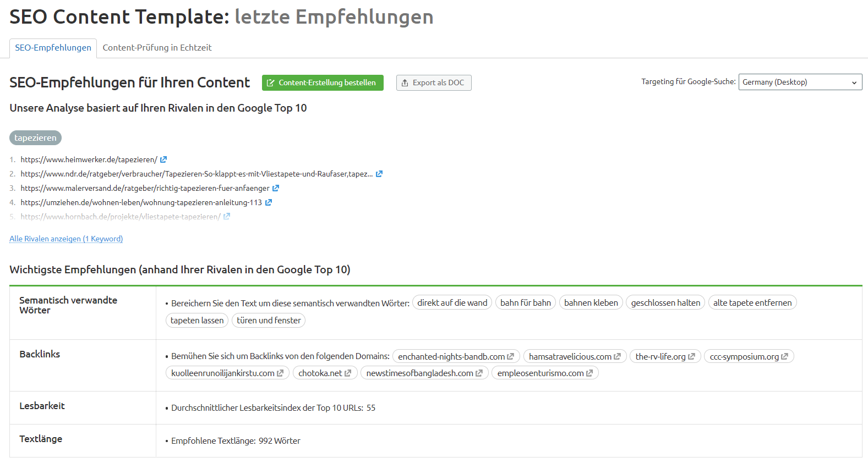The image size is (868, 463).
Task: Open empleosenturismo.com backlink domain
Action: (x=541, y=373)
